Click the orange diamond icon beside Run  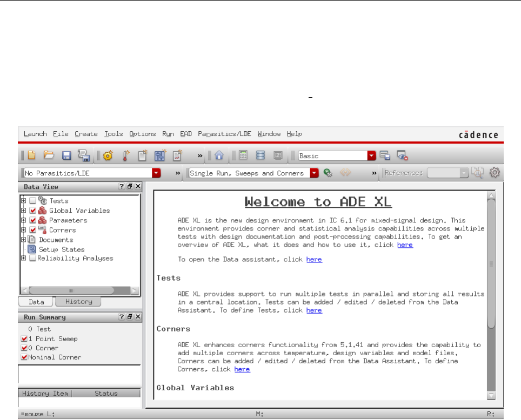click(x=345, y=172)
